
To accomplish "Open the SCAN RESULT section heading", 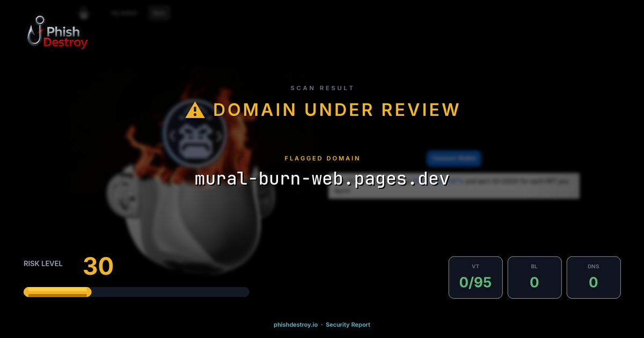I will pos(322,87).
